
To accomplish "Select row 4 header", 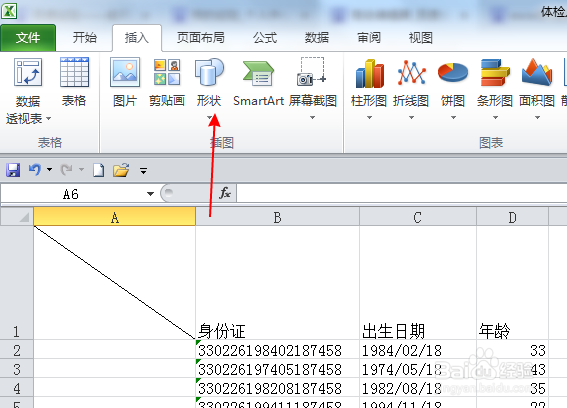I will point(17,387).
